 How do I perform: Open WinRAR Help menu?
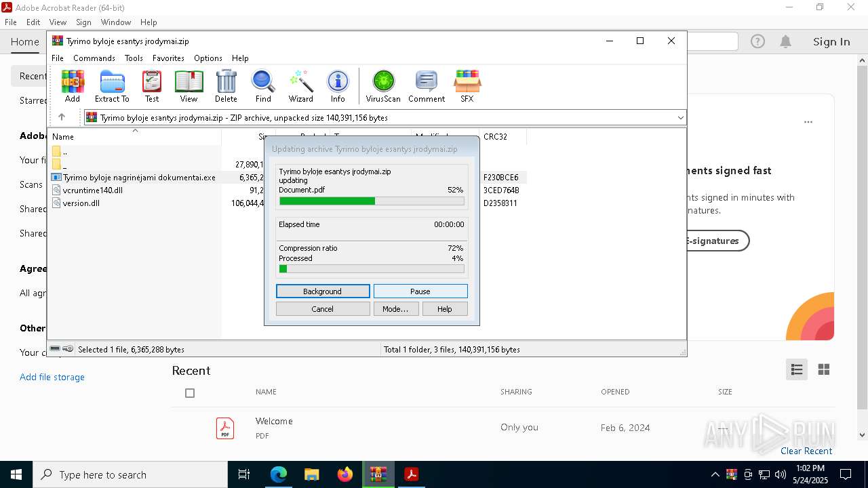240,58
